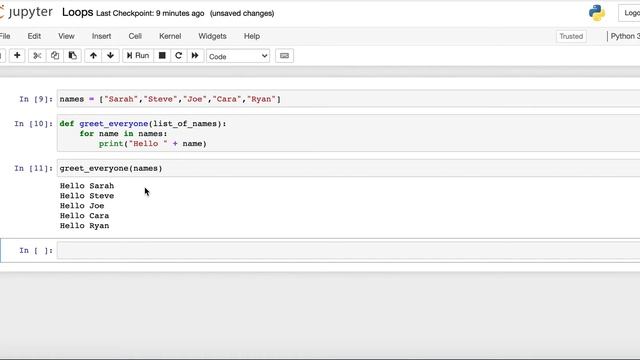Open the cell type Code dropdown
The height and width of the screenshot is (360, 640).
pos(238,56)
